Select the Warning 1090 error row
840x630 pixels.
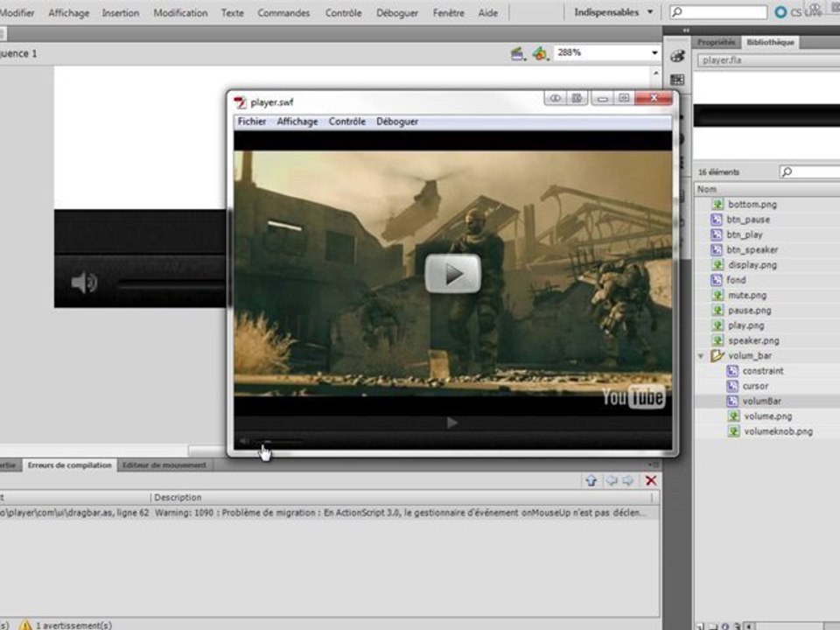pos(330,513)
